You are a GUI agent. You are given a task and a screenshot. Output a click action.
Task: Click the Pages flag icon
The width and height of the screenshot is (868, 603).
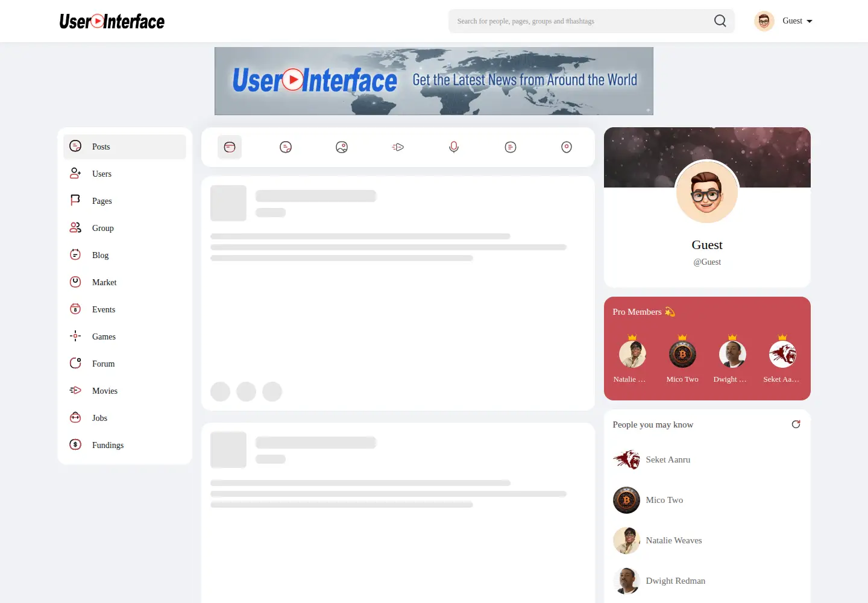(75, 200)
